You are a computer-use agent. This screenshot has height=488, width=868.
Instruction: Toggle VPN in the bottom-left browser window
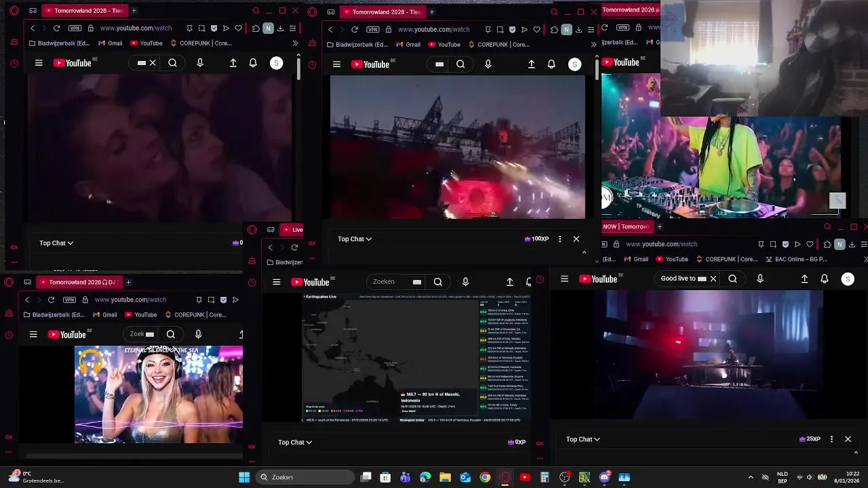69,300
